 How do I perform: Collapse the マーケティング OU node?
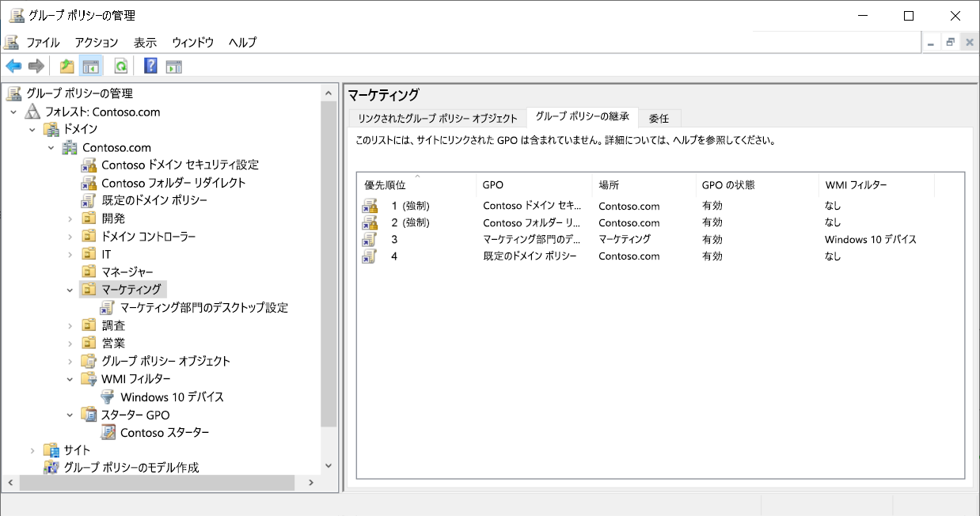(70, 290)
